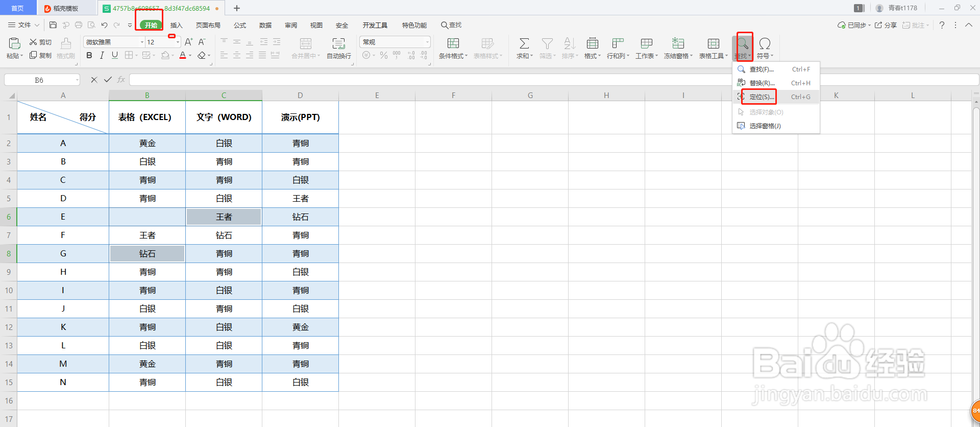This screenshot has height=427, width=980.
Task: Open the font size dropdown showing 12
Action: [x=178, y=42]
